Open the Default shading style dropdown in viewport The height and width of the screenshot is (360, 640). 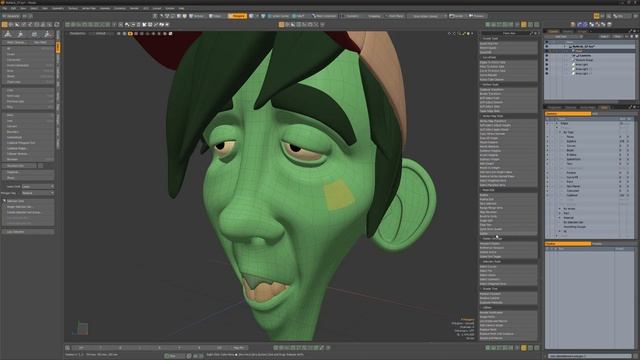(100, 33)
